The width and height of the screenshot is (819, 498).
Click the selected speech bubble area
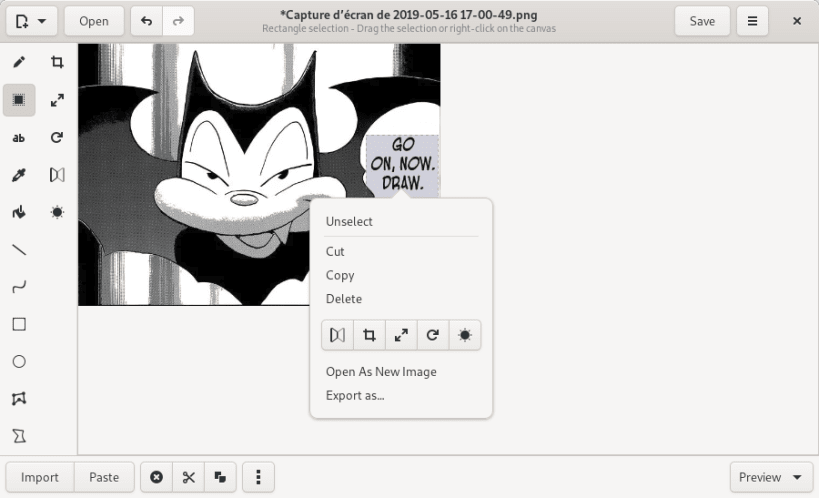402,165
